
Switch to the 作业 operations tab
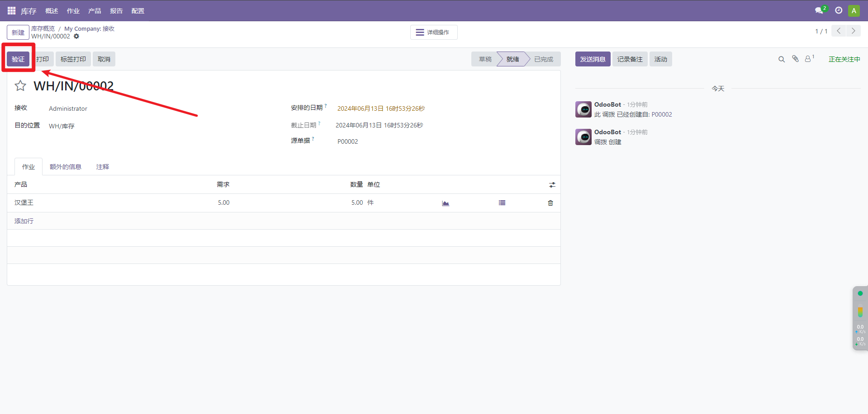28,167
